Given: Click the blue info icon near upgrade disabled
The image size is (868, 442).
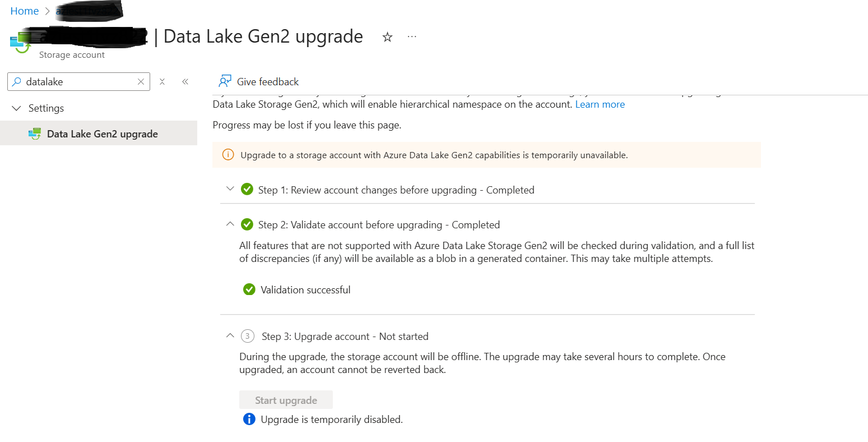Looking at the screenshot, I should pos(249,419).
